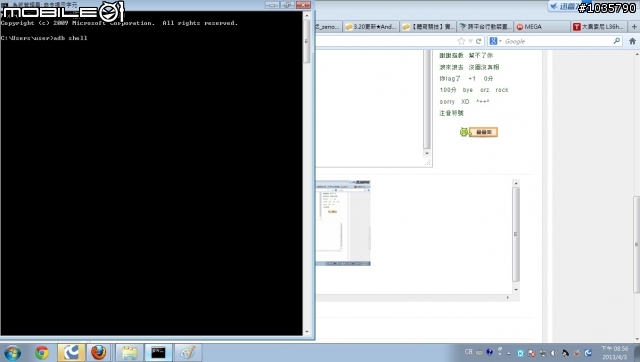Open Windows Explorer folder on taskbar

click(x=129, y=353)
